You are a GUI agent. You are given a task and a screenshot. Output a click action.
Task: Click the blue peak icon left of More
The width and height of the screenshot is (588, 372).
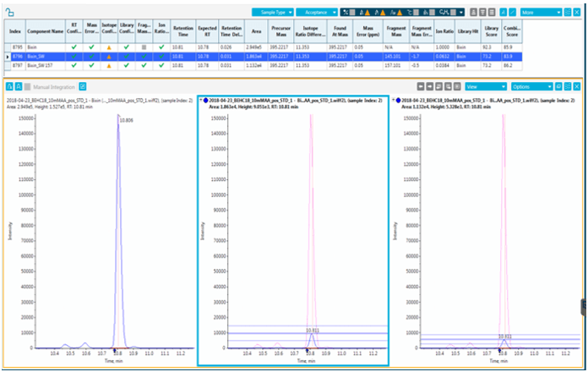(x=503, y=13)
